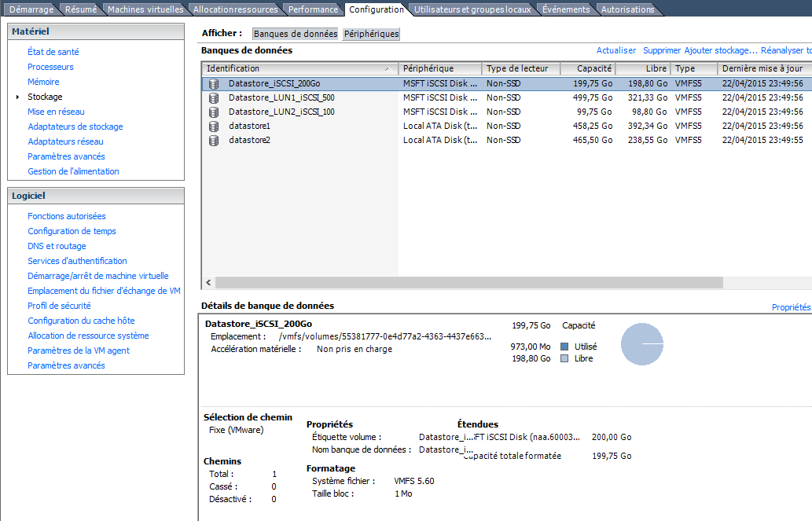Switch to the Résumé tab
Viewport: 812px width, 521px height.
click(80, 9)
